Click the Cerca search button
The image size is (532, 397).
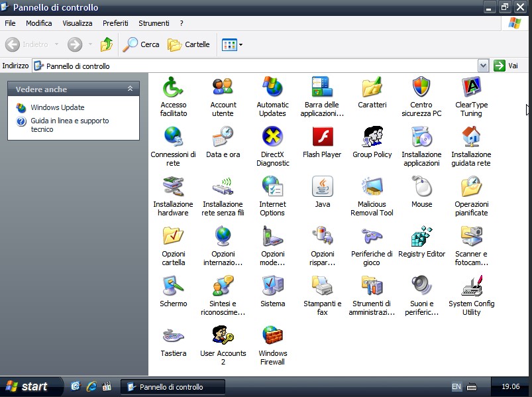pos(141,44)
